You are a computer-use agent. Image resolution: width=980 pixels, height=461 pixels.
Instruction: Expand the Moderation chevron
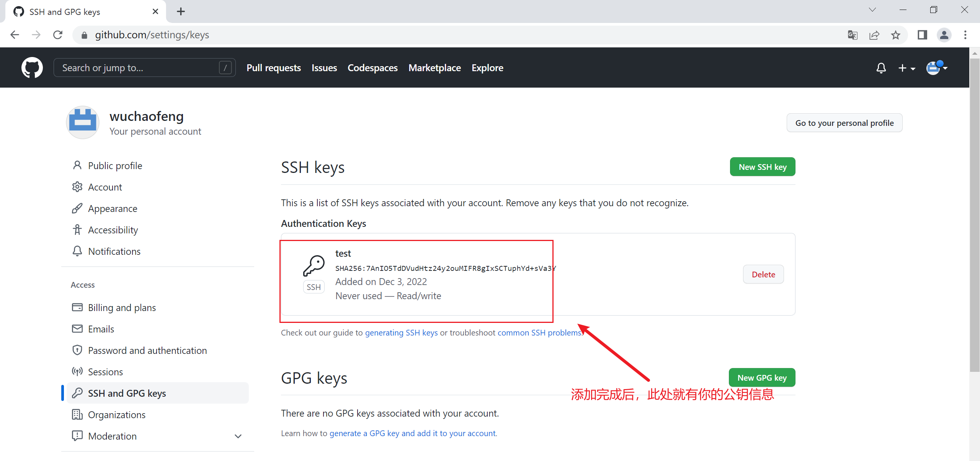click(x=238, y=436)
